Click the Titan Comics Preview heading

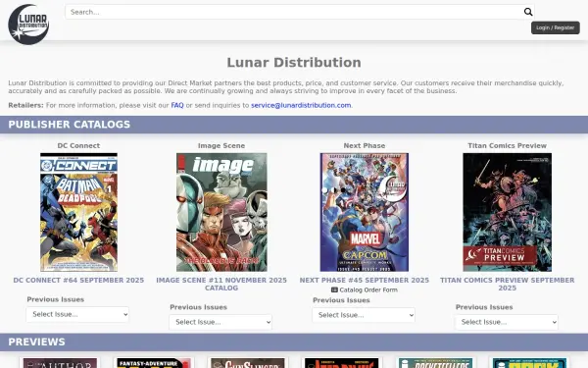(x=507, y=145)
